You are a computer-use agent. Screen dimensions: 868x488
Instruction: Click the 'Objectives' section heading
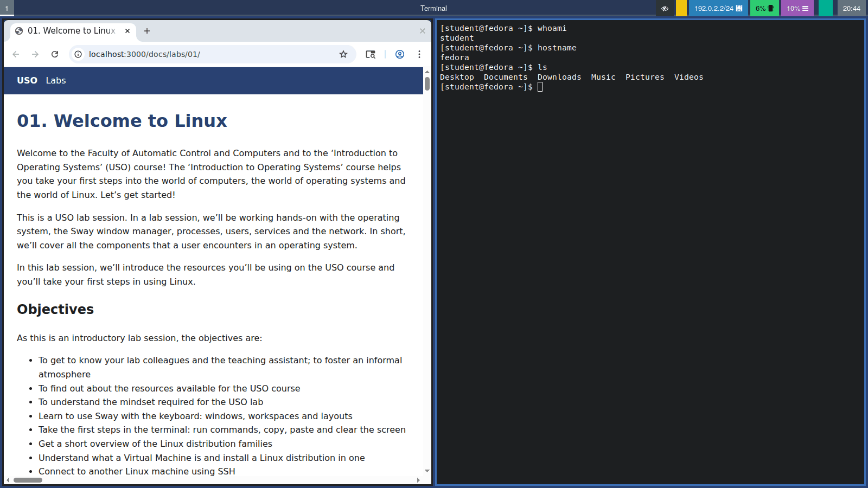click(55, 309)
